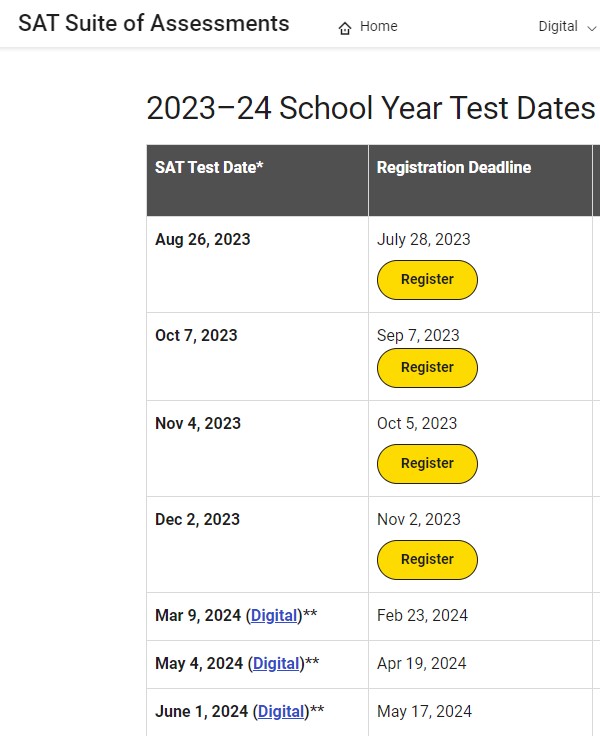Click the July 28, 2023 deadline text

(423, 239)
